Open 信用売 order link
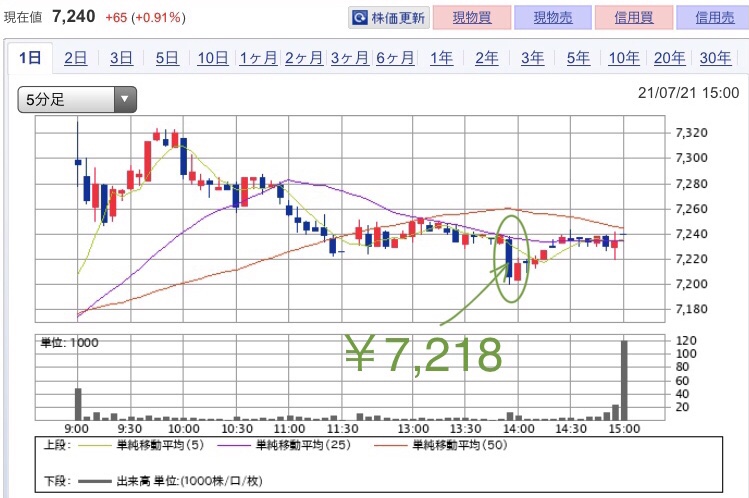 (714, 18)
